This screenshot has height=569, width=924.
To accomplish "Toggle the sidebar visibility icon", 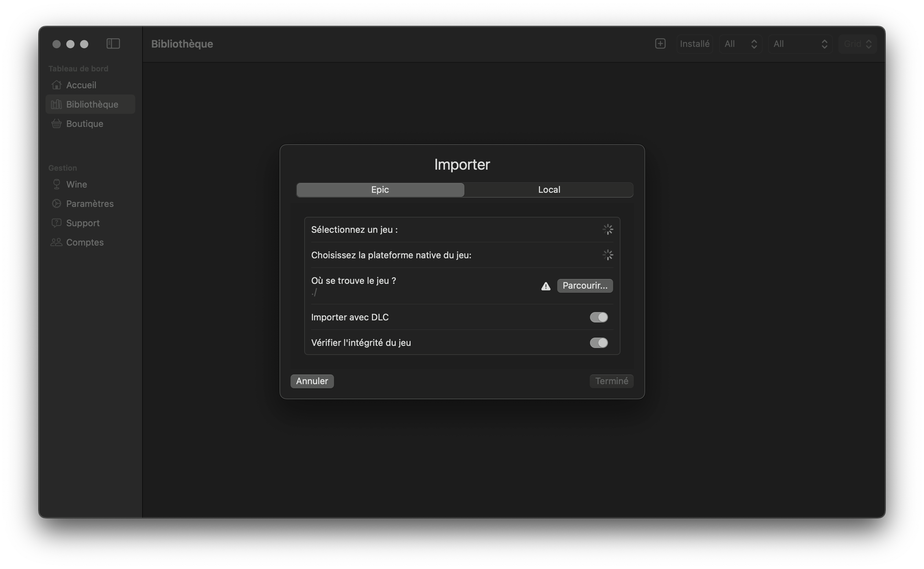I will tap(113, 44).
